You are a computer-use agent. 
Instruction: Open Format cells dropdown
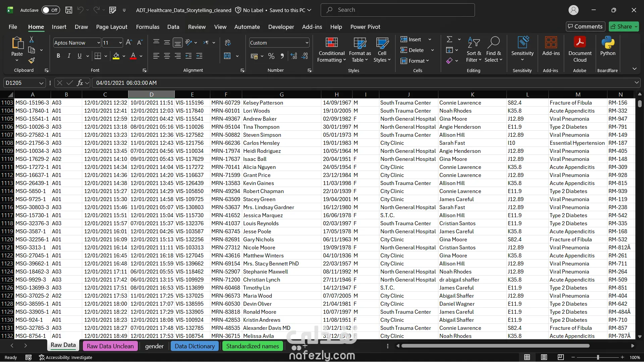(x=415, y=61)
